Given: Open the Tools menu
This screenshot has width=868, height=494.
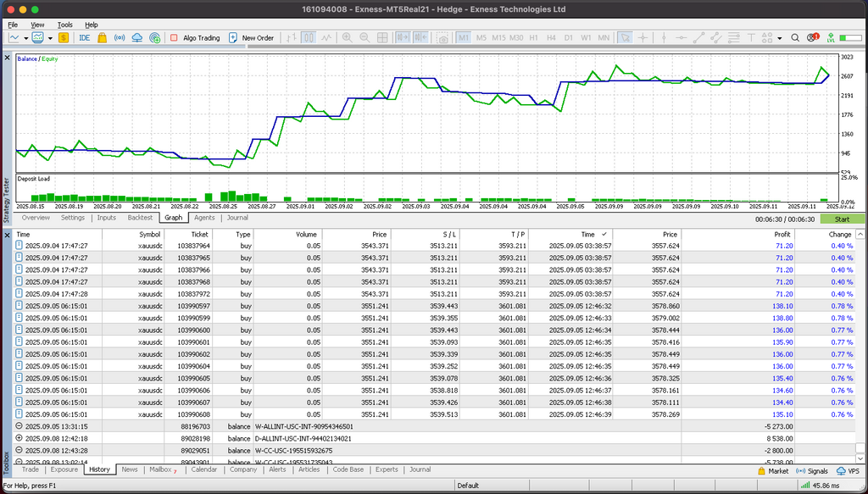Looking at the screenshot, I should click(x=65, y=25).
